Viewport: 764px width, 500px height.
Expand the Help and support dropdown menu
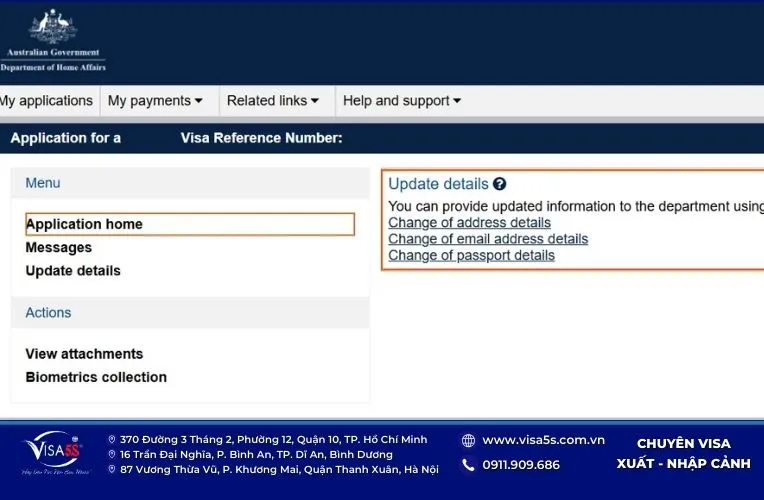[x=401, y=100]
